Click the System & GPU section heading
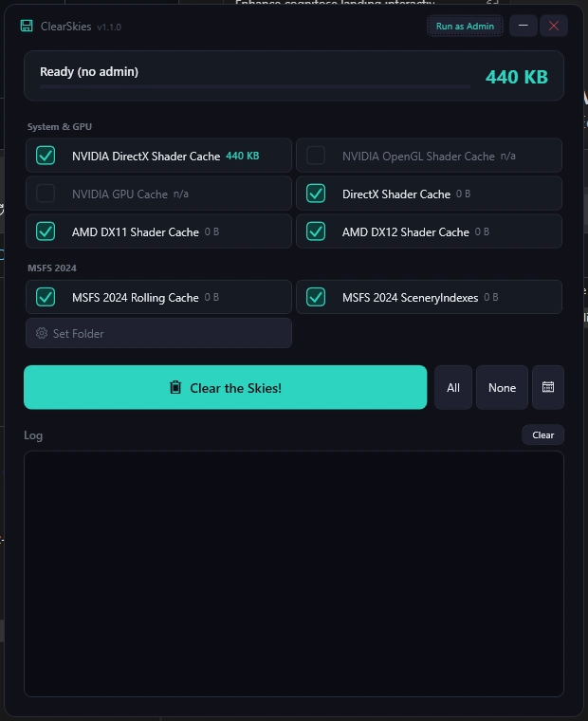Screen dimensions: 588x721 point(60,126)
